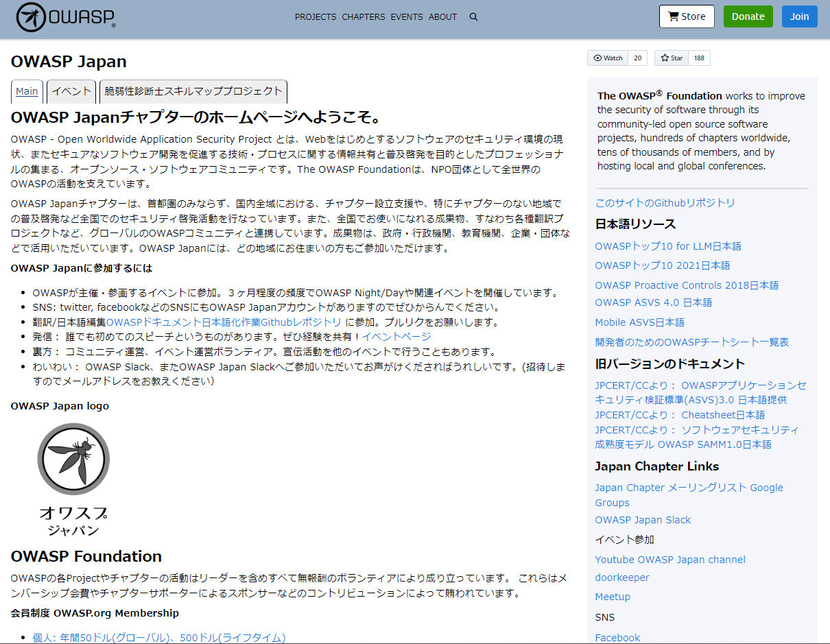Viewport: 830px width, 644px height.
Task: Open the PROJECTS menu
Action: click(316, 16)
